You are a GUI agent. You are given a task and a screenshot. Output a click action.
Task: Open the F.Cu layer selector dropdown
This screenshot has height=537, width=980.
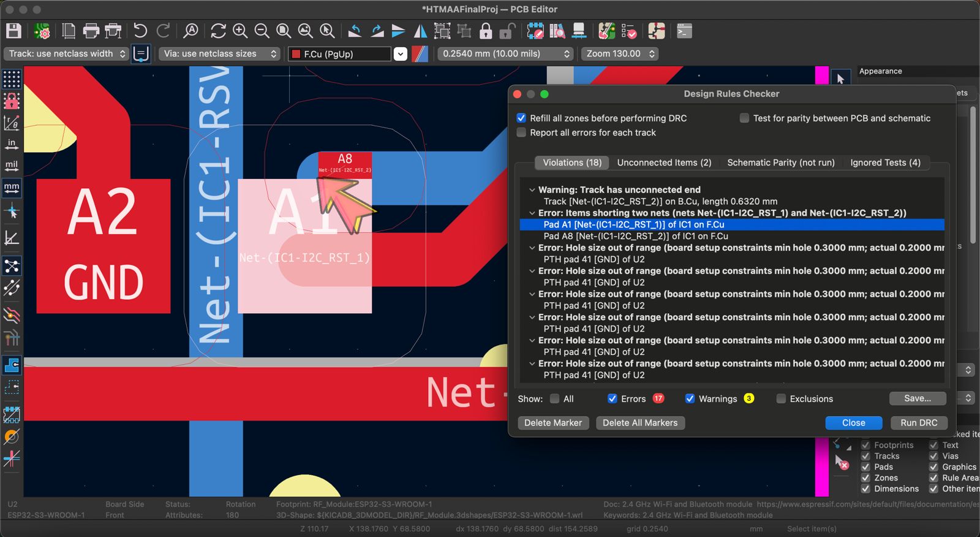[400, 54]
